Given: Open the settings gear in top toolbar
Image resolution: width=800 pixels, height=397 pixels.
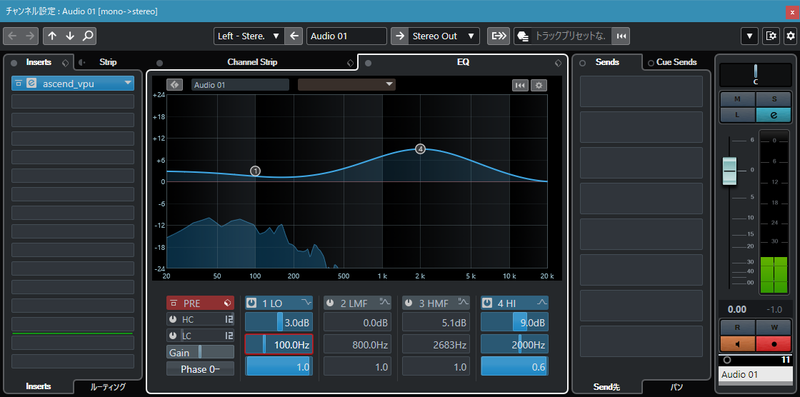Looking at the screenshot, I should tap(791, 36).
